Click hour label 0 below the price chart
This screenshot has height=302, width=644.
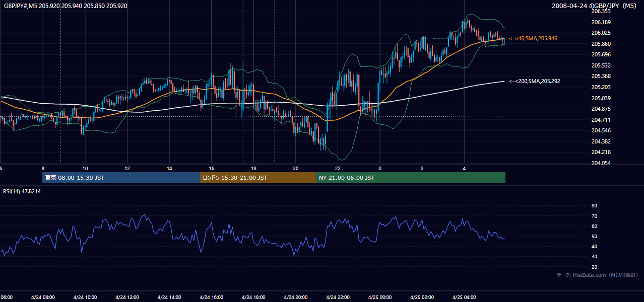tap(380, 169)
